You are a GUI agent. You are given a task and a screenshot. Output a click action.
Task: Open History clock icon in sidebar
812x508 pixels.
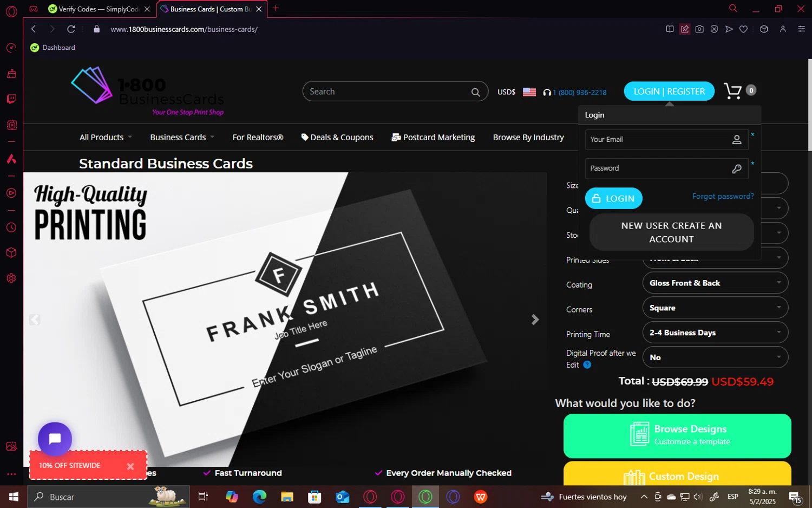tap(11, 227)
